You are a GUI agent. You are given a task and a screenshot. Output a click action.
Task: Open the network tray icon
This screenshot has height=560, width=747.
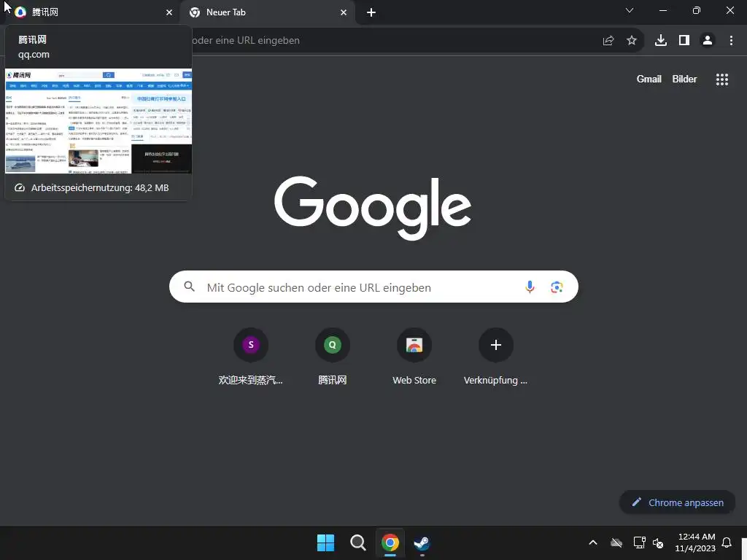click(639, 542)
